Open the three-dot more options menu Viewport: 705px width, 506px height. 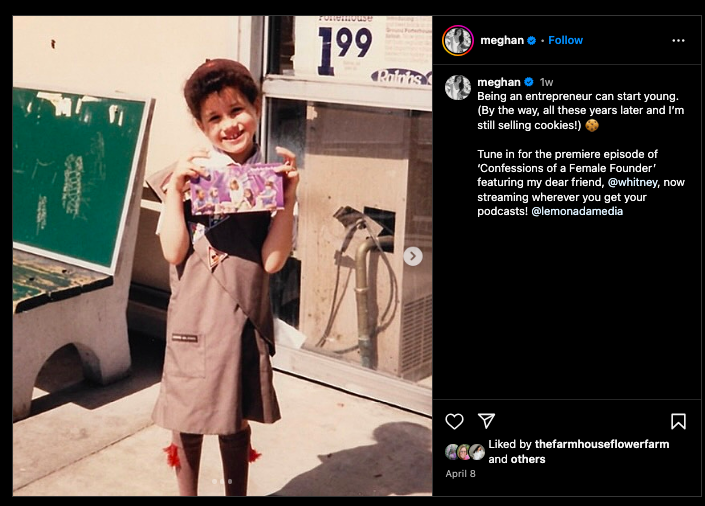click(x=678, y=40)
